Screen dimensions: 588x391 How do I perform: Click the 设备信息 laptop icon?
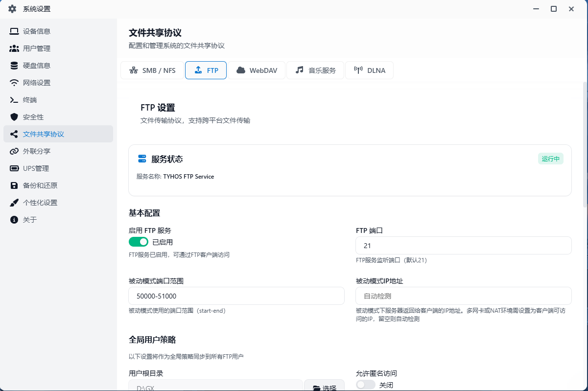[14, 31]
